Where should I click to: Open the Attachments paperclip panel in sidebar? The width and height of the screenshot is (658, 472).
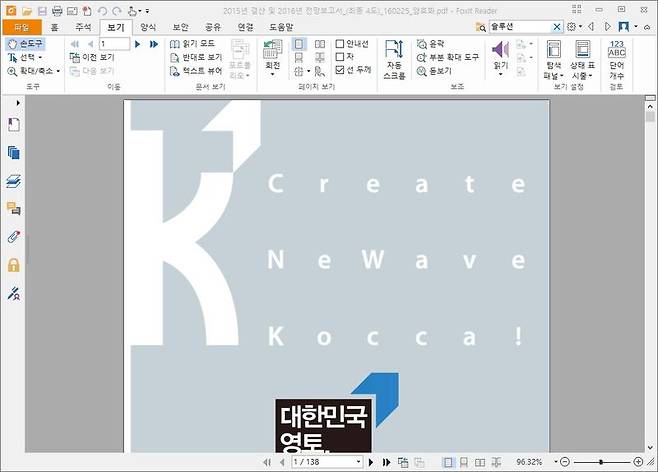[13, 237]
